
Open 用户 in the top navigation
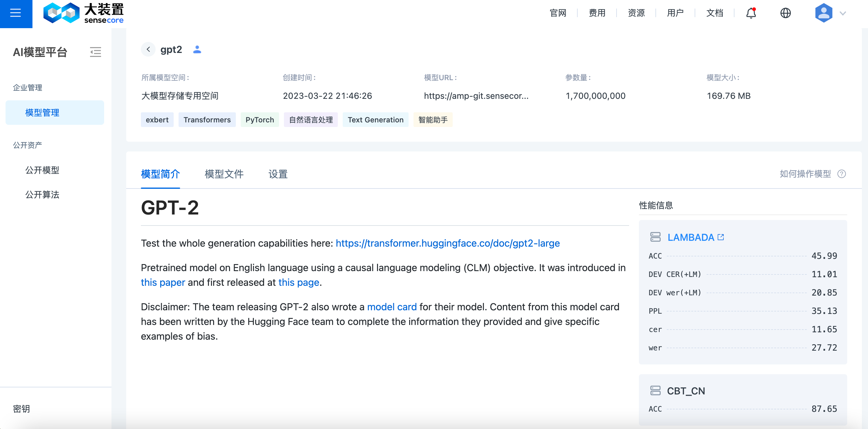(x=675, y=13)
